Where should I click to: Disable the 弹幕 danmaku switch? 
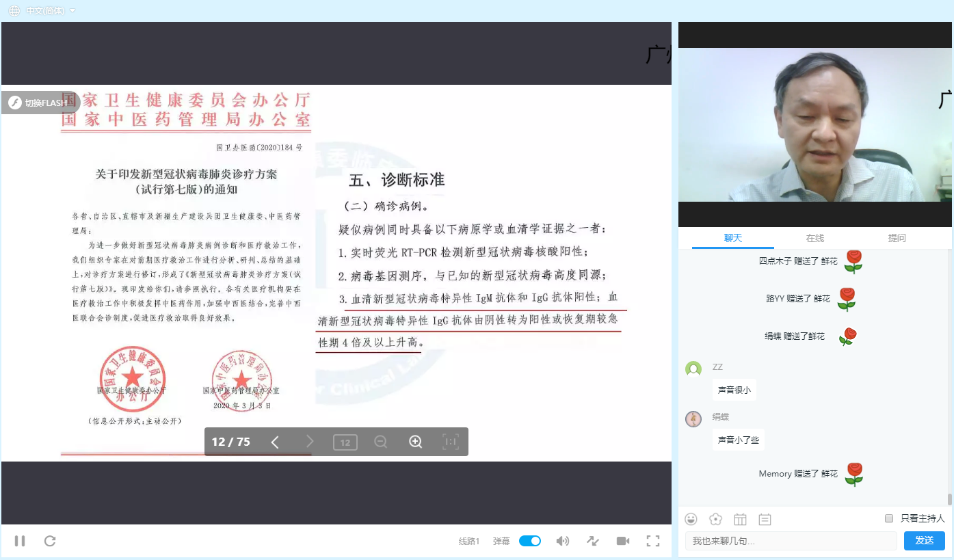click(x=529, y=540)
